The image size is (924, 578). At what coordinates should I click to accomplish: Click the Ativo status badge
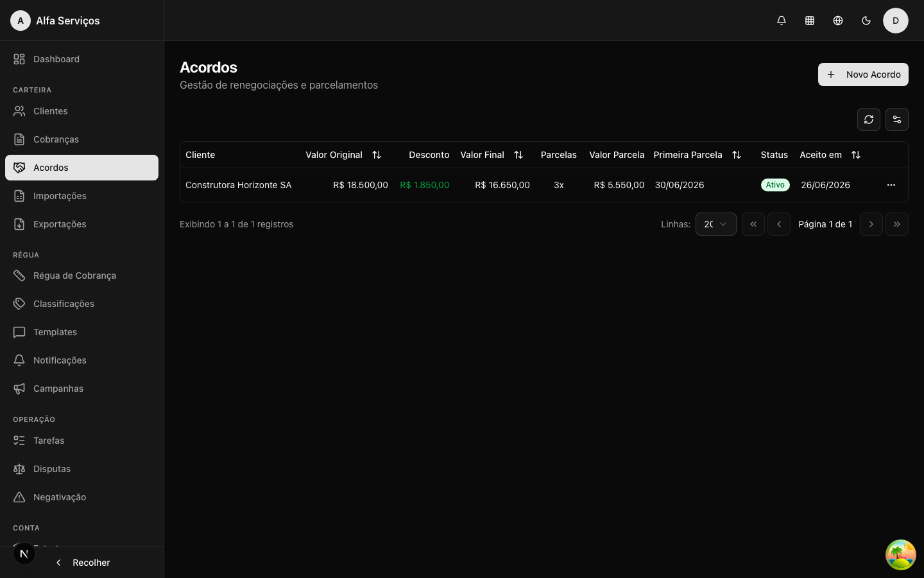coord(775,185)
